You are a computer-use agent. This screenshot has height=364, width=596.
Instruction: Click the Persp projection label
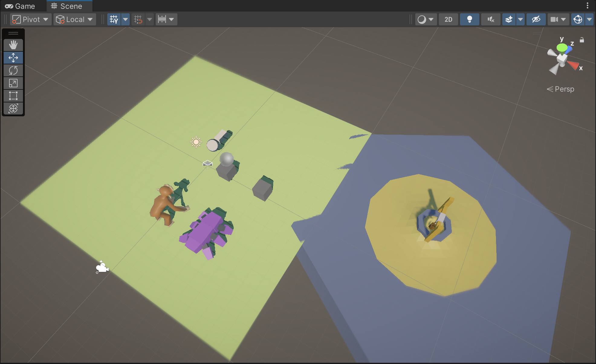click(564, 89)
